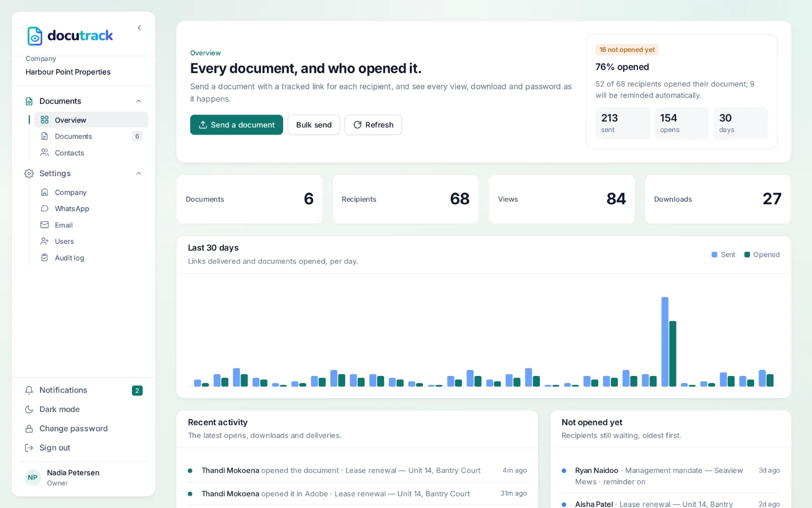
Task: Click the tallest bar in the chart
Action: coord(665,342)
